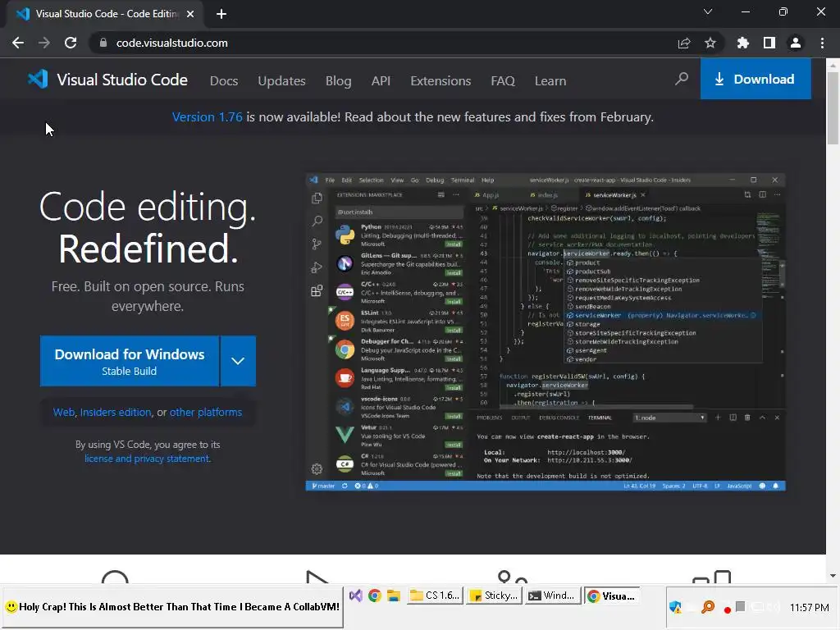This screenshot has height=630, width=840.
Task: Click the orange magnifier tray icon
Action: point(708,607)
